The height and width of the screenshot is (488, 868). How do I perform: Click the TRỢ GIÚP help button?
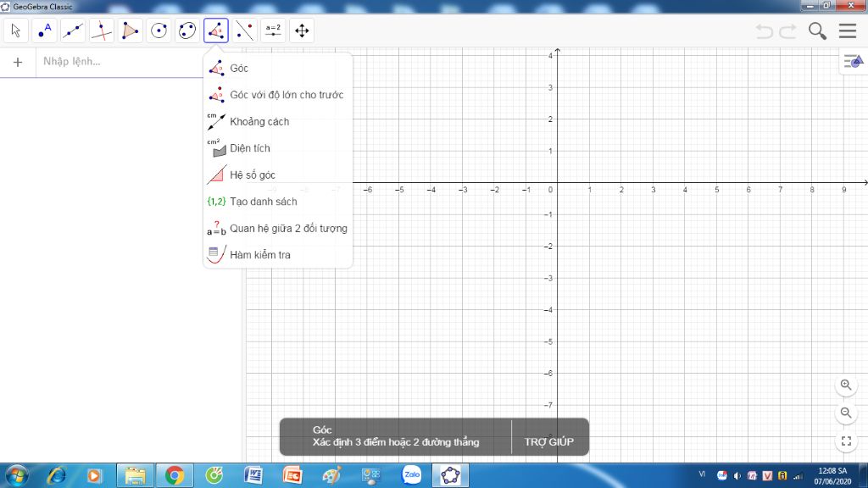pyautogui.click(x=549, y=441)
